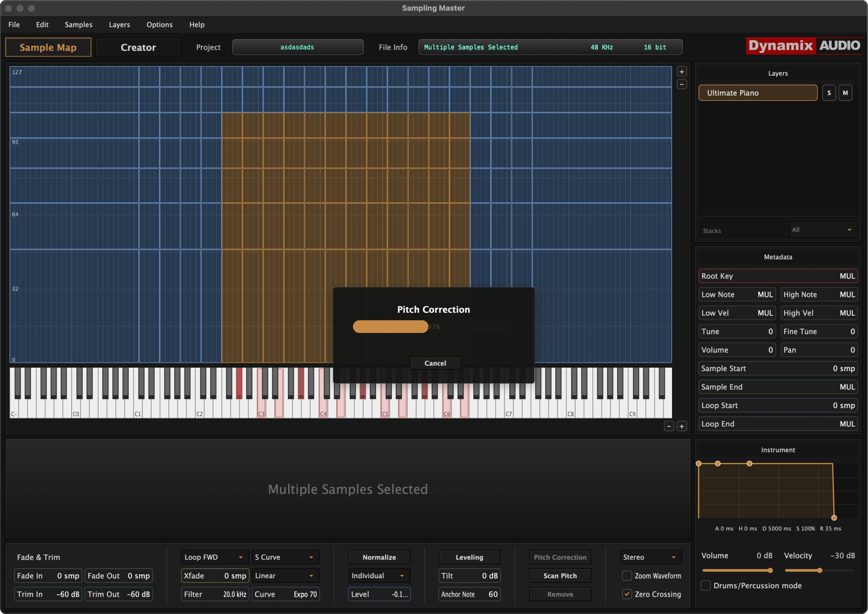868x614 pixels.
Task: Adjust the instrument Volume slider handle
Action: (770, 570)
